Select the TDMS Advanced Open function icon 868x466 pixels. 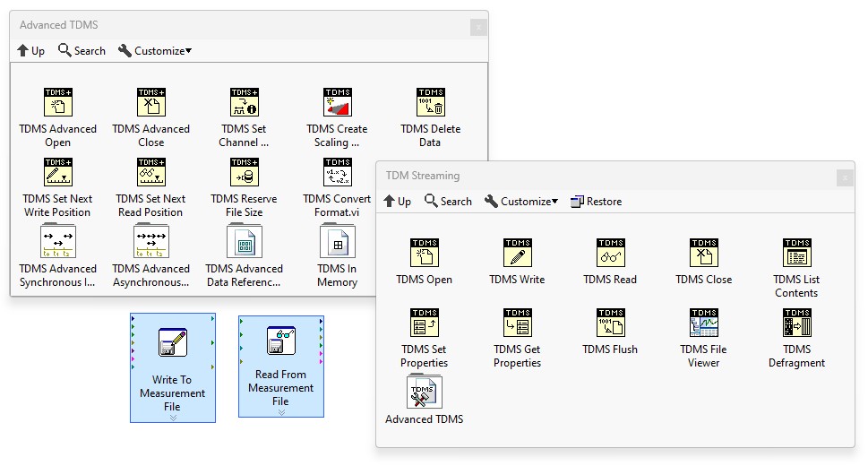point(58,102)
